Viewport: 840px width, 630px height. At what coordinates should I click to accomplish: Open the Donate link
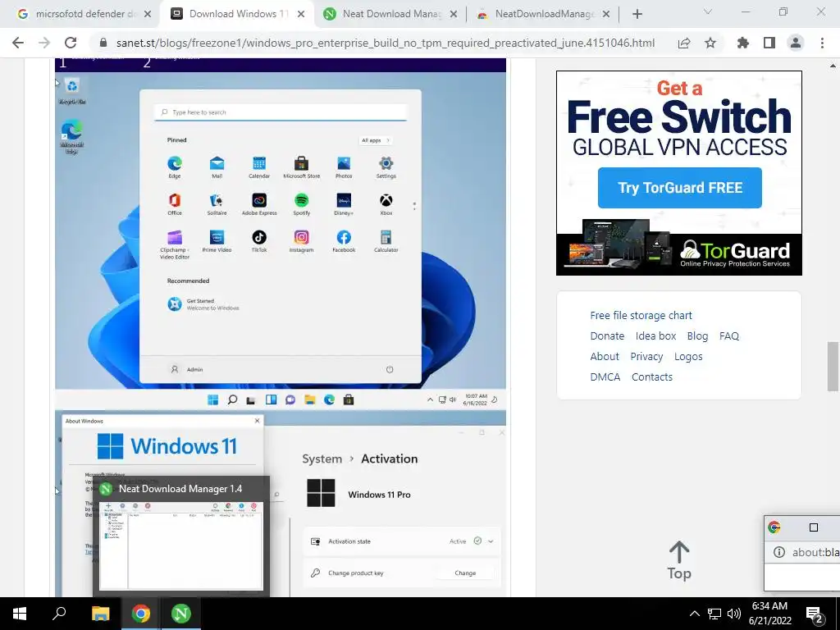[x=607, y=336]
